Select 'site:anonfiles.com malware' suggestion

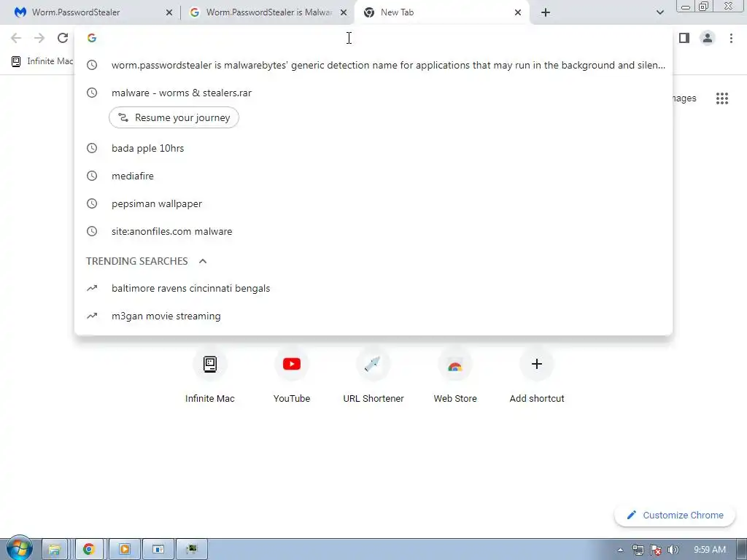tap(373, 231)
